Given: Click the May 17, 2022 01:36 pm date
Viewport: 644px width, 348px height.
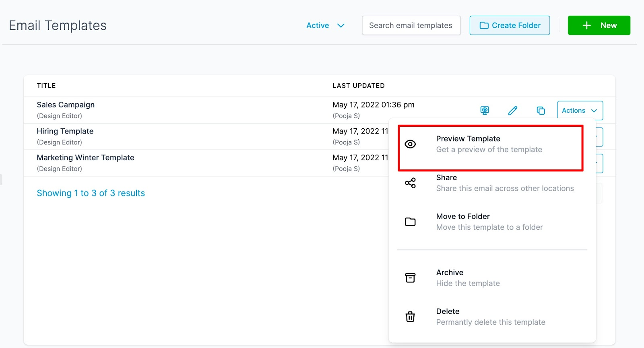Looking at the screenshot, I should click(x=373, y=105).
